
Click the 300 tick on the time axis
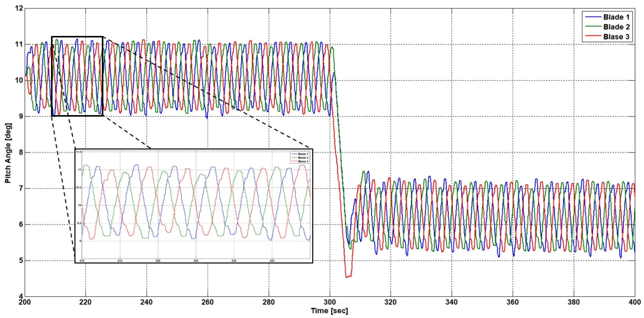[330, 302]
